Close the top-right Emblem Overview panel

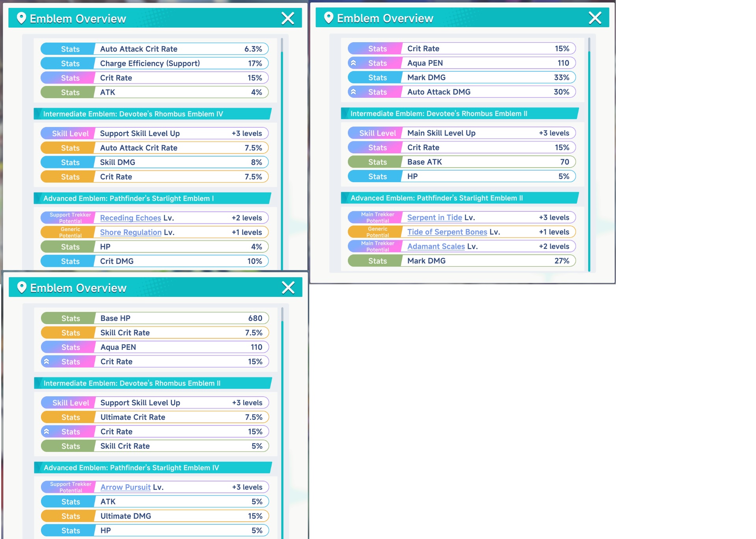point(595,18)
